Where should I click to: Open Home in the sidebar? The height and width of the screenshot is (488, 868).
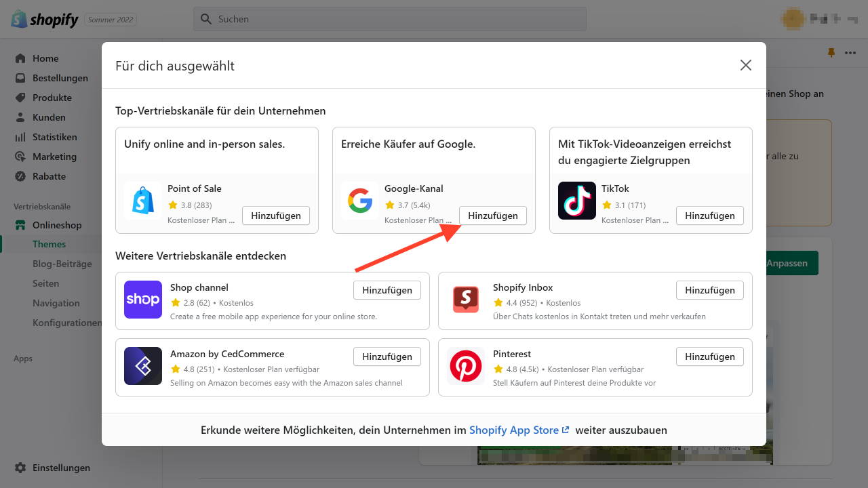pos(45,58)
